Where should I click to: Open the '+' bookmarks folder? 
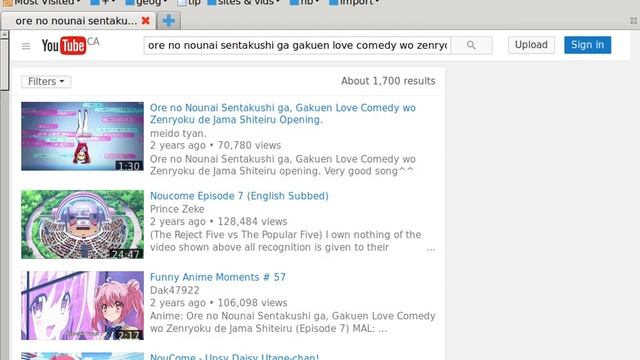[102, 2]
